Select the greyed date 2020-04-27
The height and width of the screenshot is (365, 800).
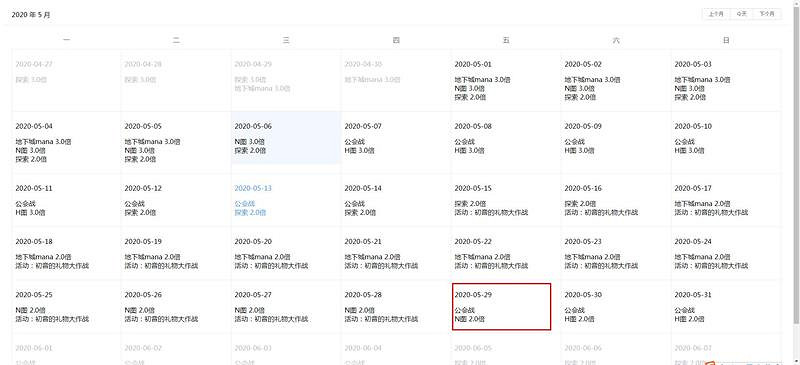(34, 64)
